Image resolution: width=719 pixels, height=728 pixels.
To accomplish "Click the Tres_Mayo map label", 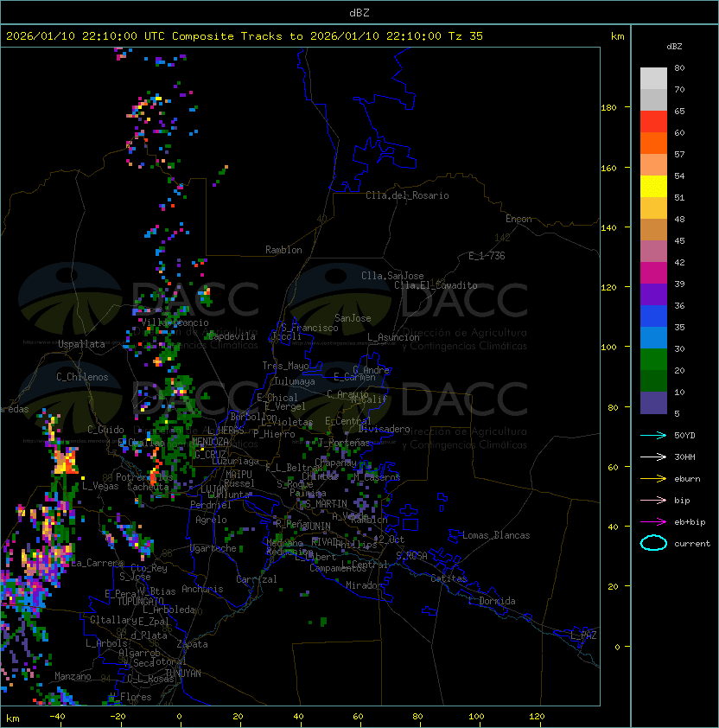I will point(285,366).
